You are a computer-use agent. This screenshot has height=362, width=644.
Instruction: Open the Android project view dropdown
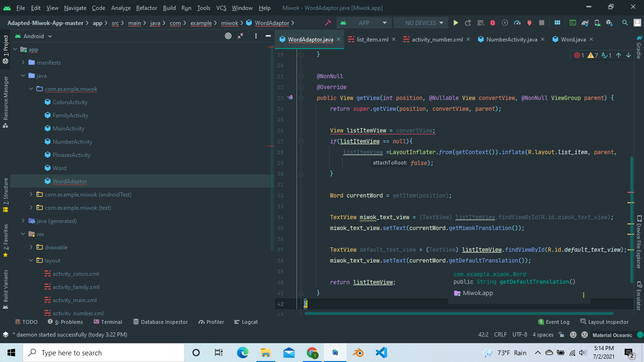coord(33,36)
